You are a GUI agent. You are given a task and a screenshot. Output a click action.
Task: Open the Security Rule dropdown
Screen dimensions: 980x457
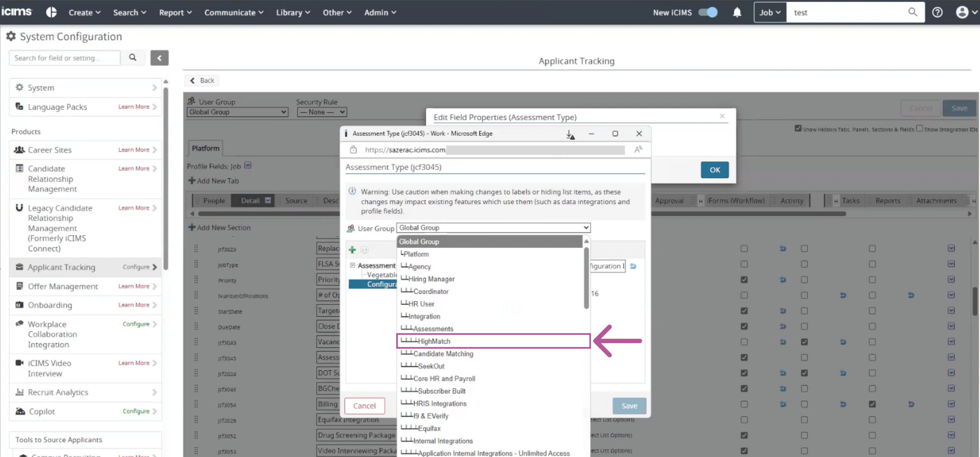322,112
